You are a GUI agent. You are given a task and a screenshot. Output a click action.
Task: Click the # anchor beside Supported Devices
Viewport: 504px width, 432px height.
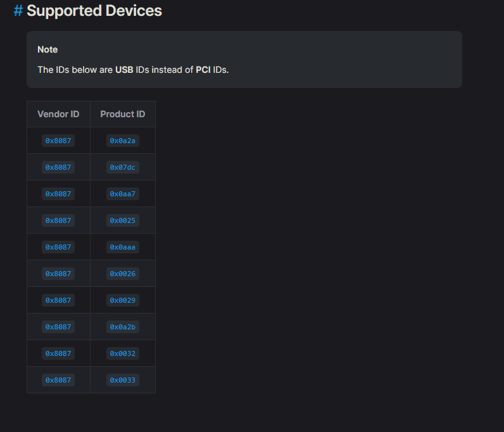(18, 11)
